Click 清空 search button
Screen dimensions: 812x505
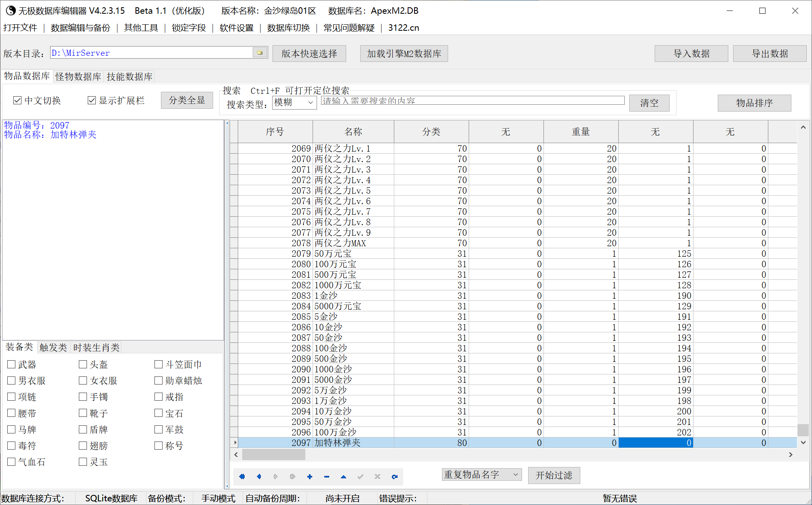[x=649, y=103]
